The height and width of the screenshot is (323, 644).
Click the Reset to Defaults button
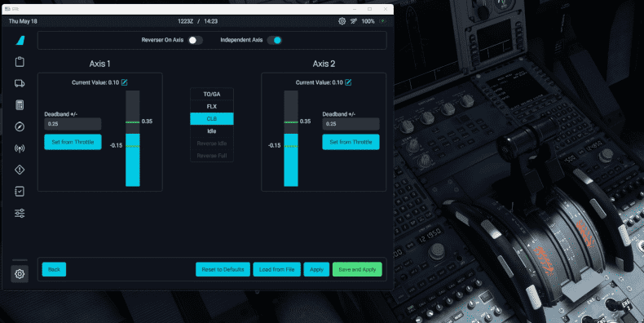point(223,270)
